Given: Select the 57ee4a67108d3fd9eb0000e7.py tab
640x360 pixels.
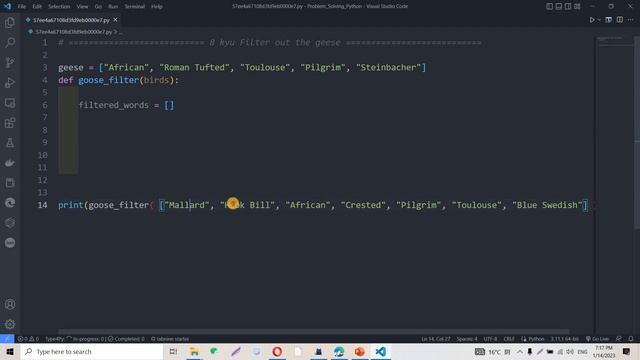Looking at the screenshot, I should (71, 20).
